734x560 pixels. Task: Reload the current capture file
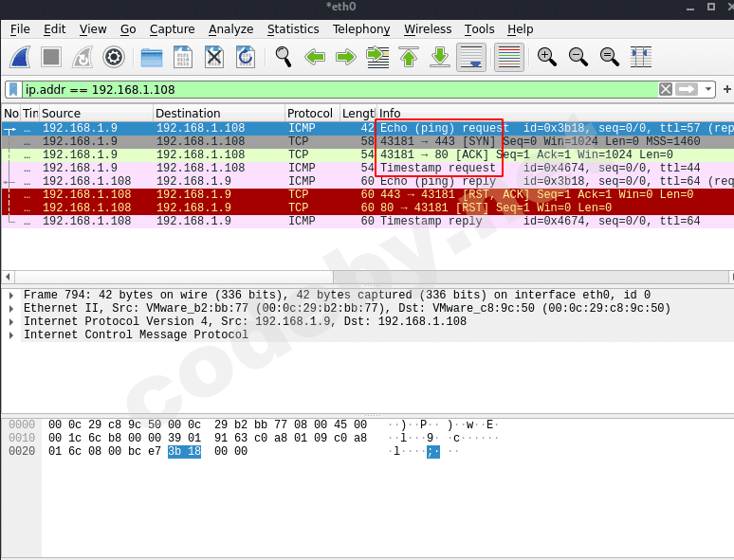pos(246,57)
